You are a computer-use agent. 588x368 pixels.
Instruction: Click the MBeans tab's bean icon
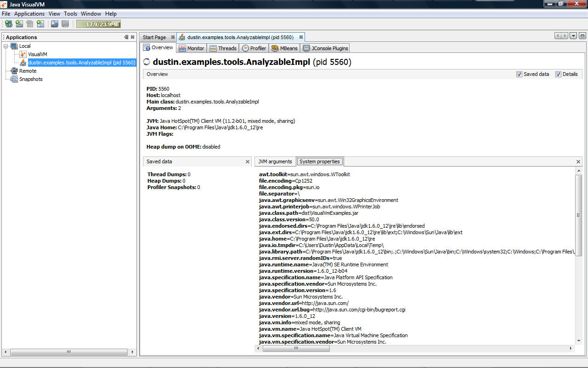(x=275, y=48)
